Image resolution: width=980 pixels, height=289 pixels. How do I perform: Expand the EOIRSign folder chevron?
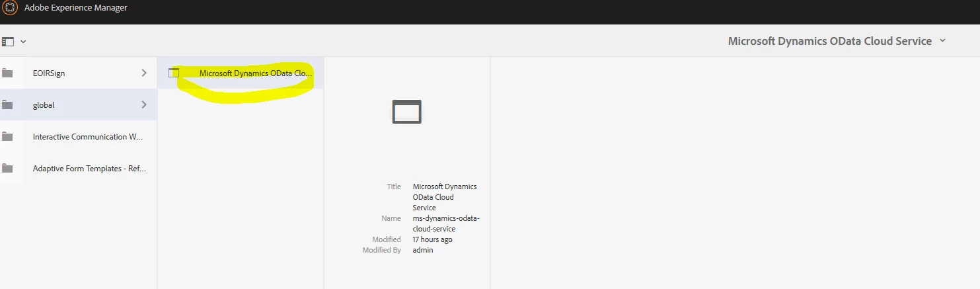click(144, 73)
